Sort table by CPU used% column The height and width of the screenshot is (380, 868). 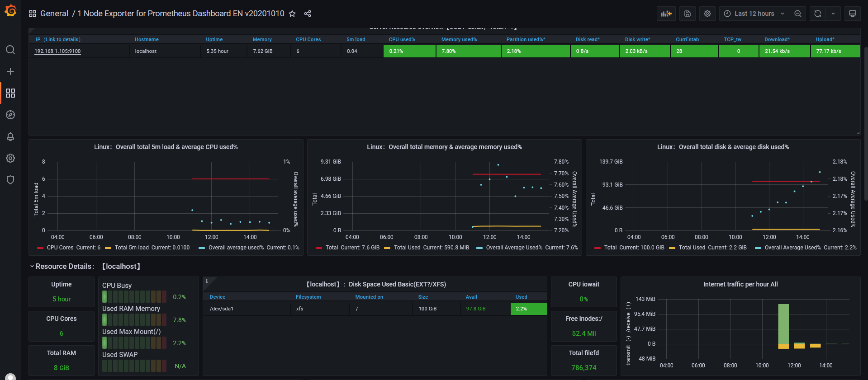pos(402,39)
